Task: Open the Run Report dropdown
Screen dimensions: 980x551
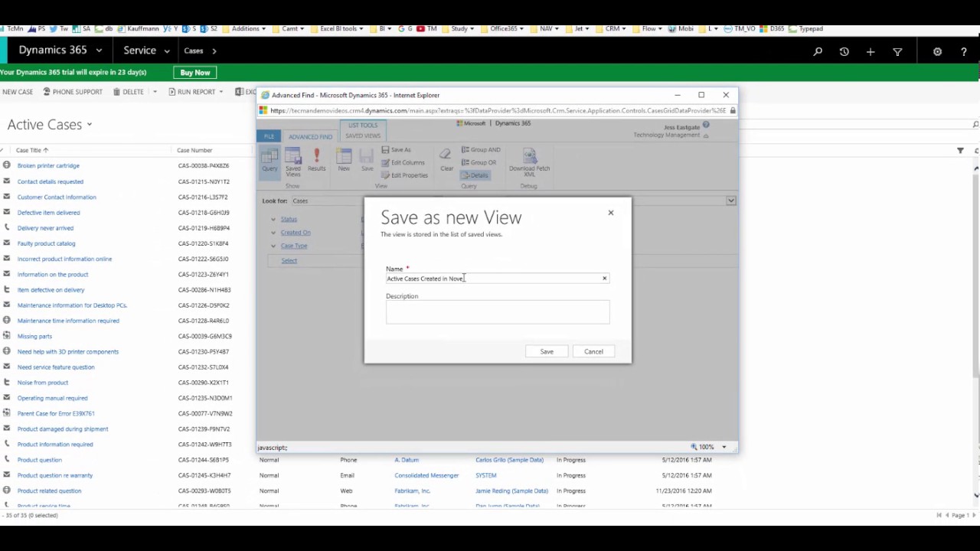Action: (x=221, y=92)
